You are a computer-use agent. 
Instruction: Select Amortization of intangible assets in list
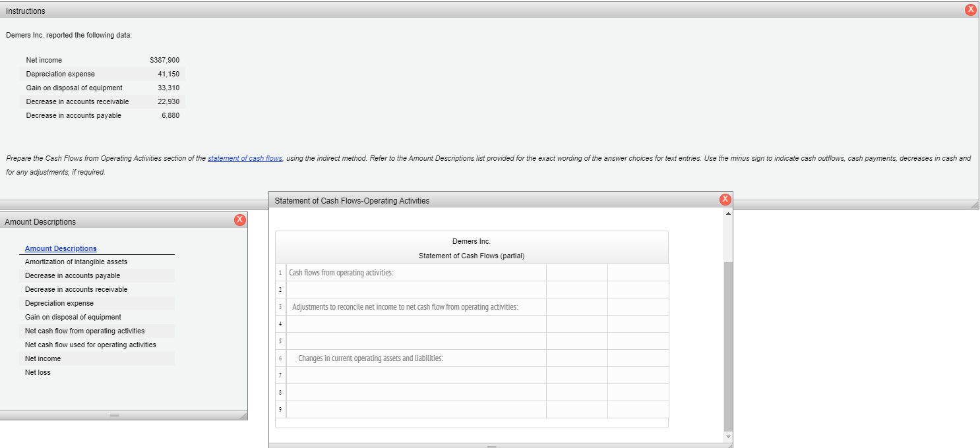click(76, 262)
